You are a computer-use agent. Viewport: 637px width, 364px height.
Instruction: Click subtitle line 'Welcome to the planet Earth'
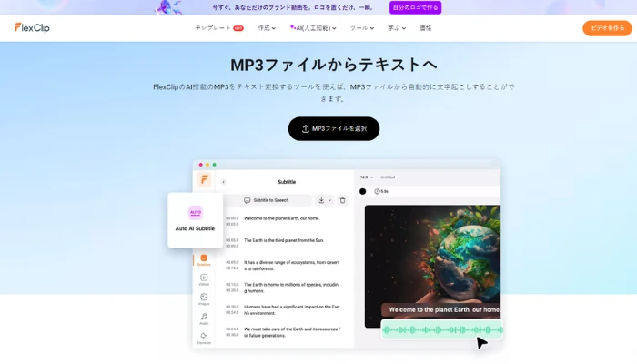pos(281,218)
